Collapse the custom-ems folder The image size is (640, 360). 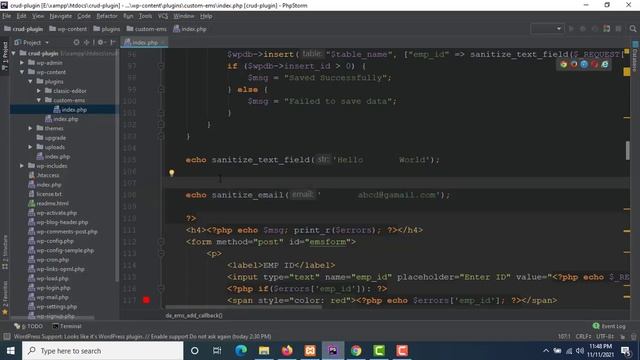tap(39, 100)
